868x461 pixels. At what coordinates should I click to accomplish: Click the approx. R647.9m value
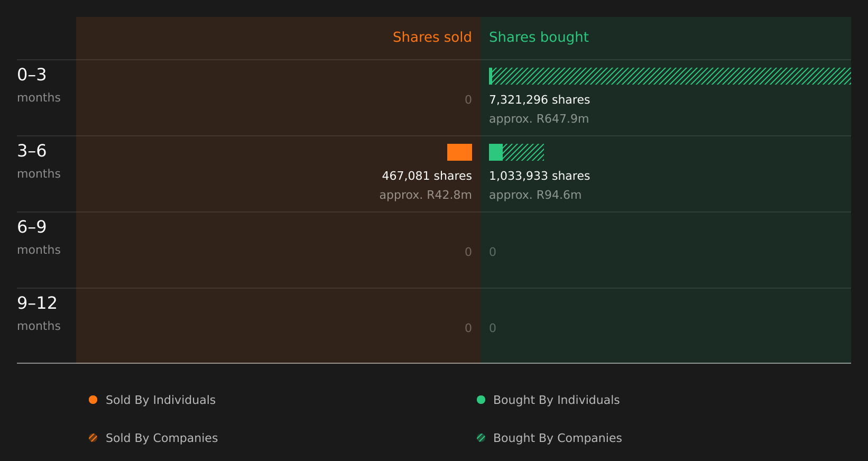pyautogui.click(x=539, y=119)
